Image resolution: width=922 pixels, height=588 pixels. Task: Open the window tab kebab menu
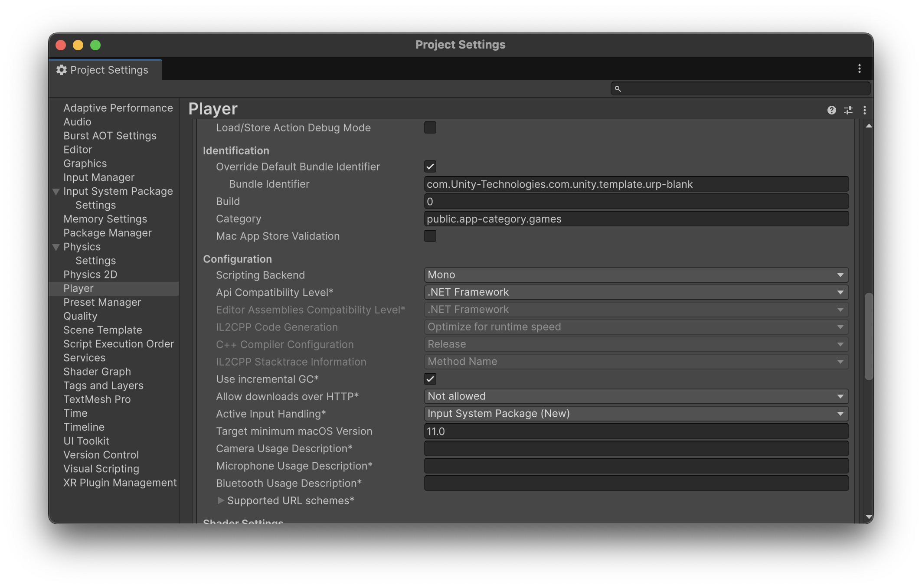pyautogui.click(x=859, y=69)
